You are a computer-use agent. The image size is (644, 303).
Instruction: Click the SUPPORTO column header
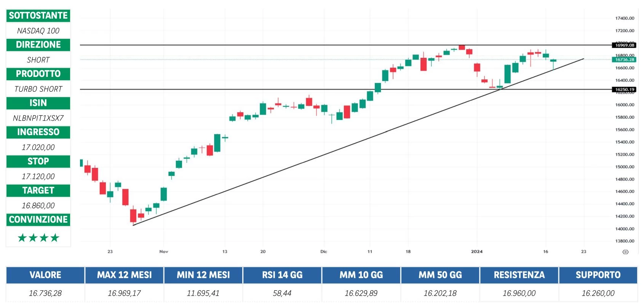pos(598,275)
